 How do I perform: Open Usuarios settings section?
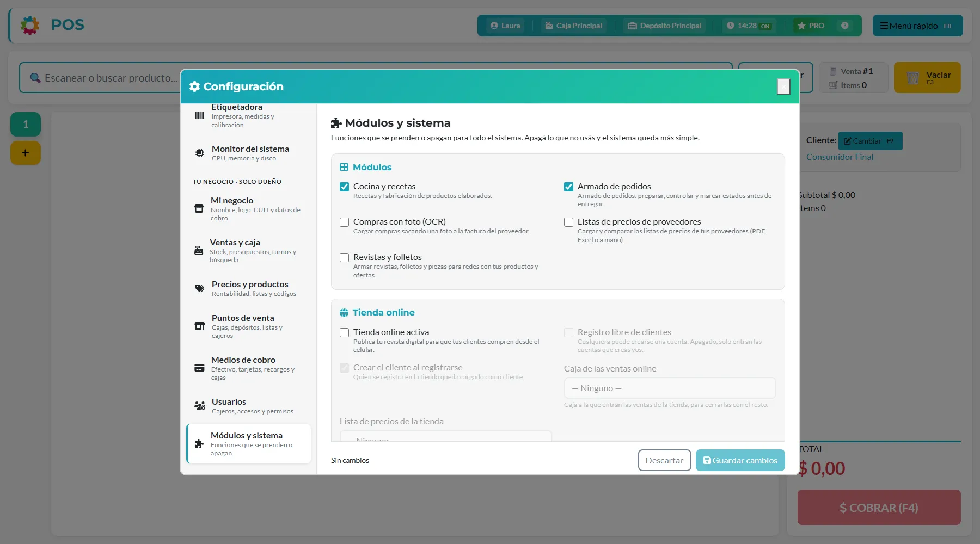[249, 406]
